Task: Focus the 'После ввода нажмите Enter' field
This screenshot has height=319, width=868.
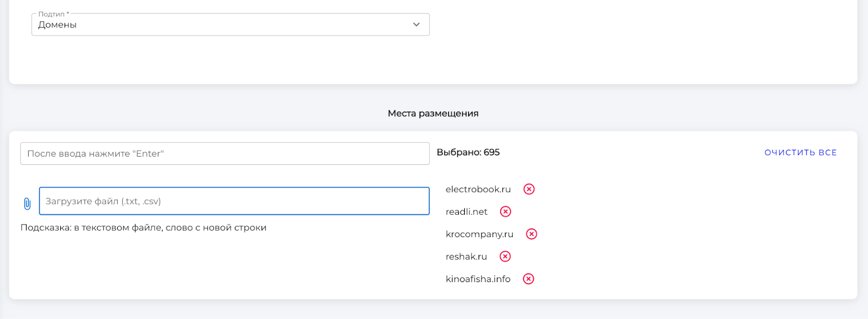Action: pyautogui.click(x=225, y=154)
